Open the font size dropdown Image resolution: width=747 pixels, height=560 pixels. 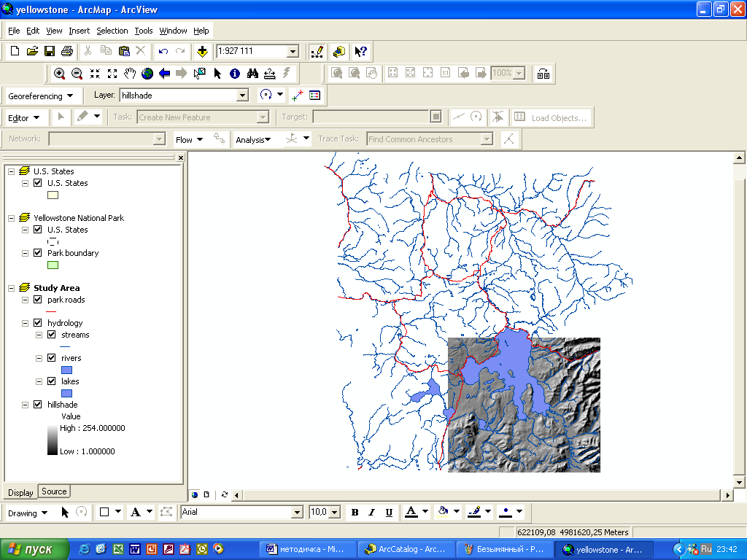[335, 513]
